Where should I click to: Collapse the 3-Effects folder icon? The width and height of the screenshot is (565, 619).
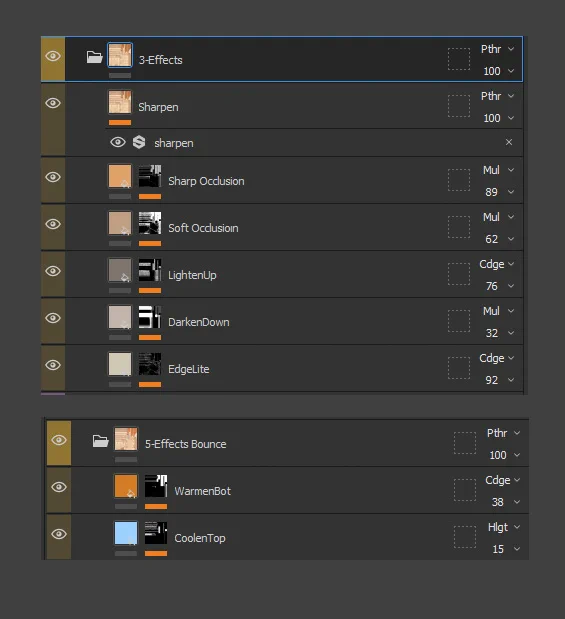pos(94,57)
